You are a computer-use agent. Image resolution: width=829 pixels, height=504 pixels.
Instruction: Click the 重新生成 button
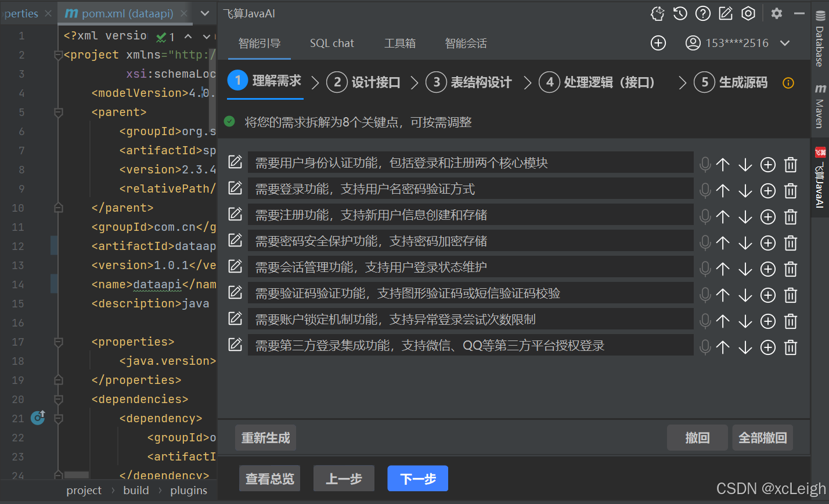point(265,437)
